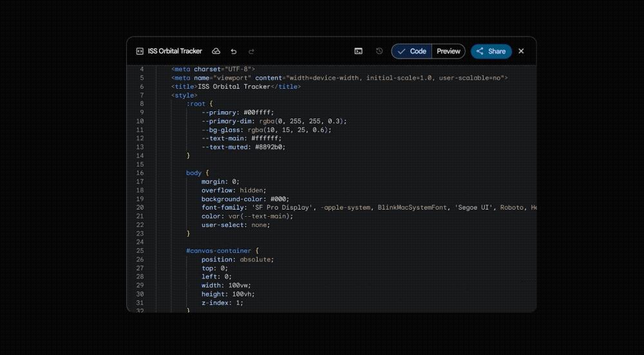Open the console panel icon
Viewport: 644px width, 355px height.
pyautogui.click(x=359, y=51)
